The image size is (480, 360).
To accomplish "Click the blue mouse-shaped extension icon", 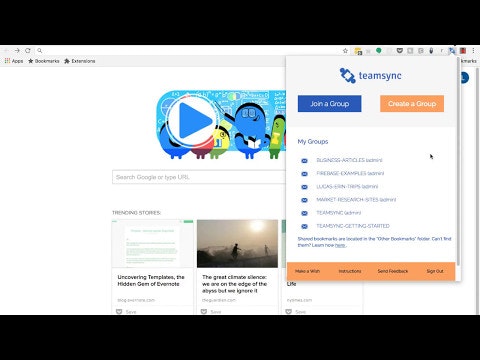I will pos(431,51).
